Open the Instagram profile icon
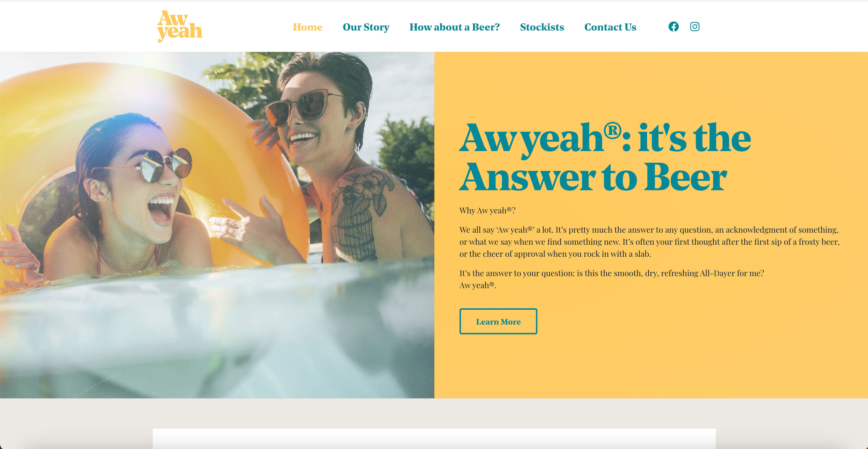The image size is (868, 449). click(x=695, y=27)
